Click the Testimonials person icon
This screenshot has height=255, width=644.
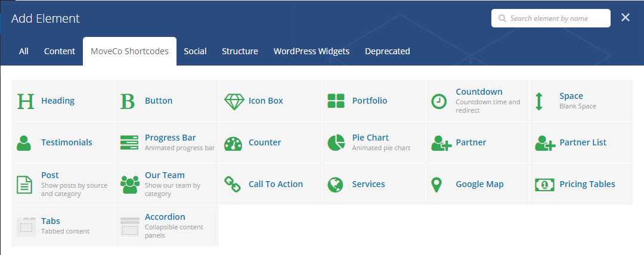click(x=24, y=143)
